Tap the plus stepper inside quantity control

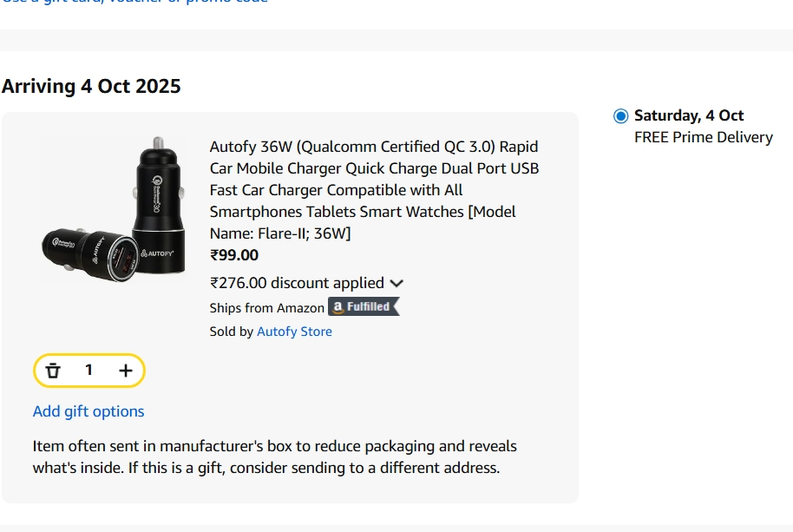[125, 370]
